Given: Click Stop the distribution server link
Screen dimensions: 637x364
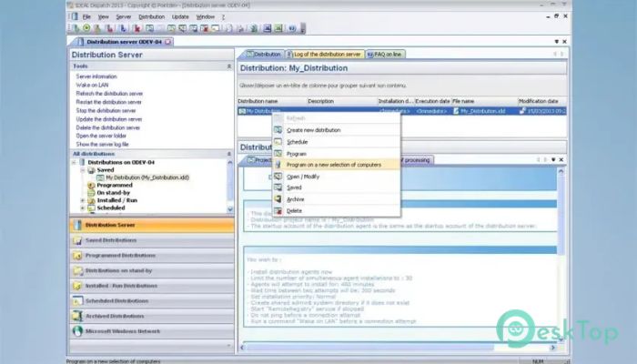Looking at the screenshot, I should pos(106,110).
